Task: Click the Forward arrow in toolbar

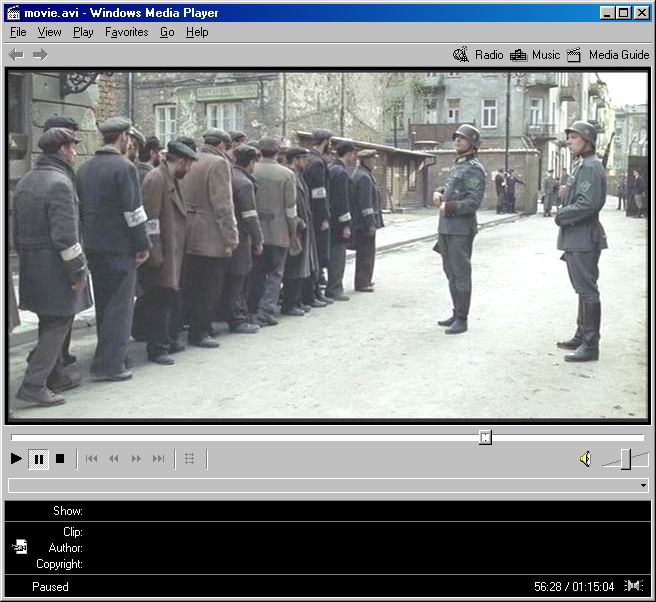Action: [40, 55]
